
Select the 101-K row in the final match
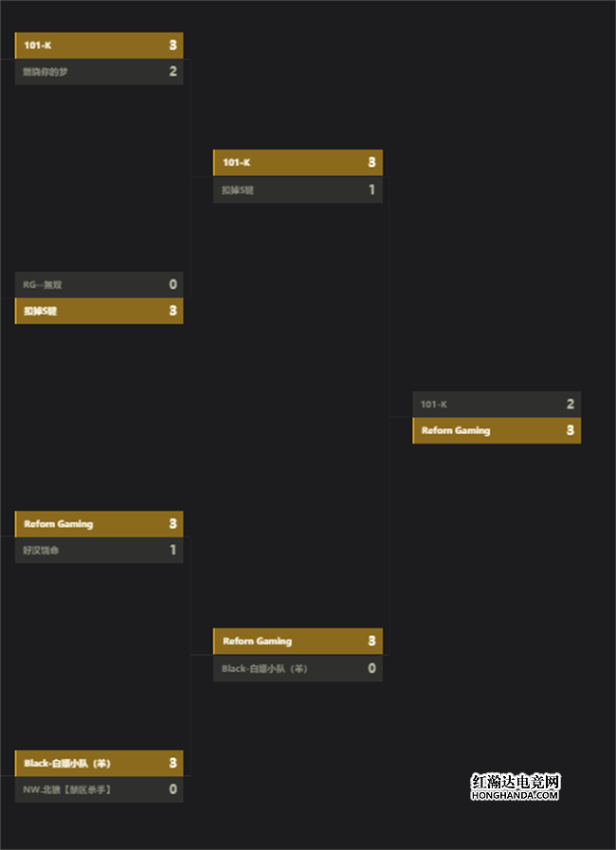[x=497, y=405]
